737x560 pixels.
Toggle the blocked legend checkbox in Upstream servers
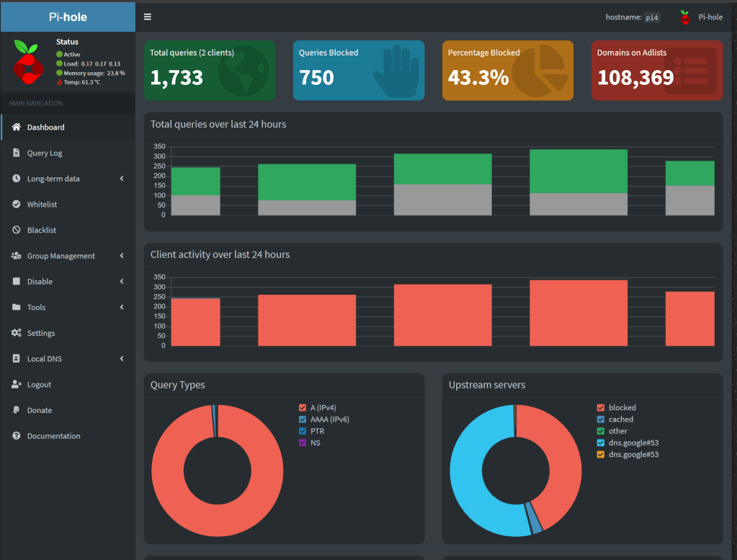601,408
